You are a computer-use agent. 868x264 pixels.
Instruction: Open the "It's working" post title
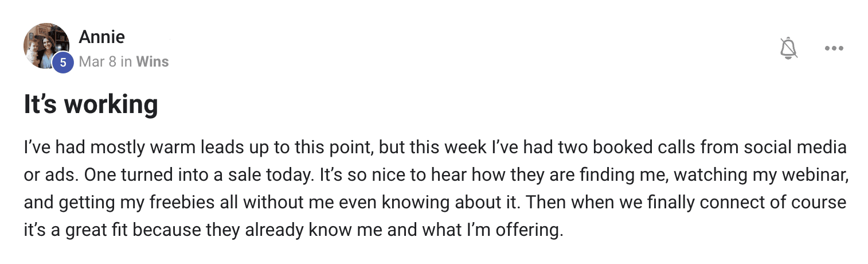[91, 104]
